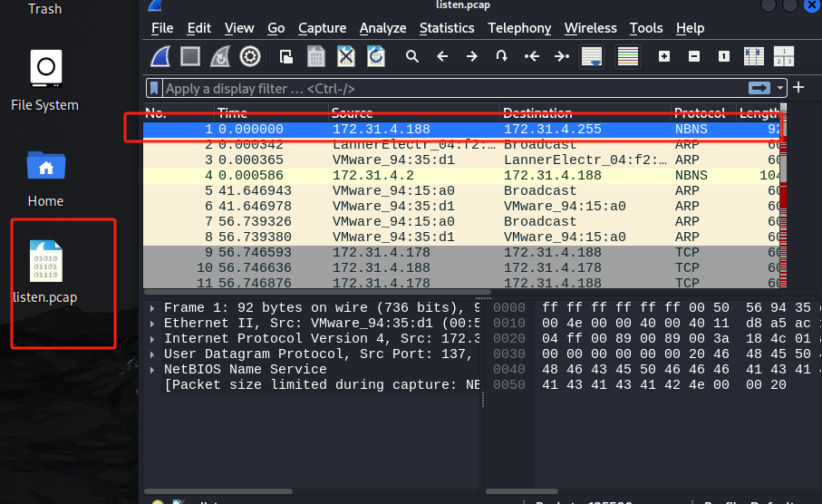Open a capture file icon
Image resolution: width=822 pixels, height=504 pixels.
pyautogui.click(x=286, y=56)
